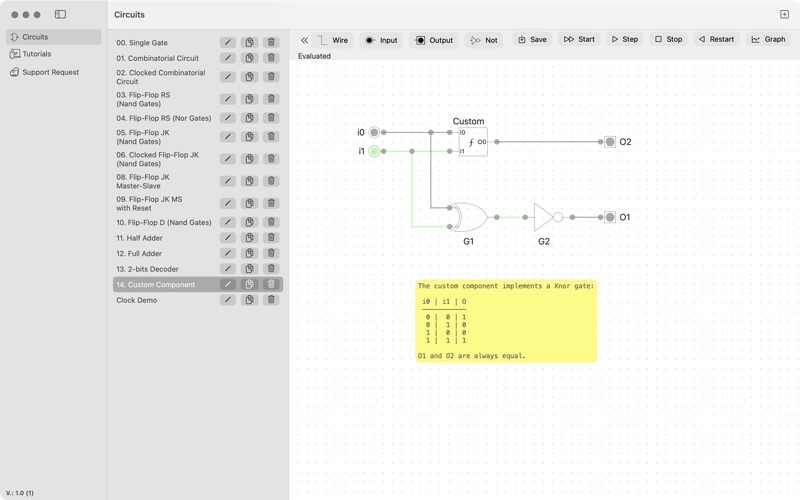
Task: Edit the Clock Demo entry
Action: [x=228, y=300]
